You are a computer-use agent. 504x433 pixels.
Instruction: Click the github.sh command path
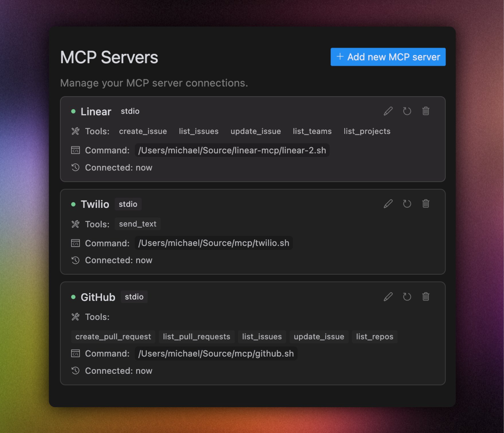pyautogui.click(x=216, y=353)
